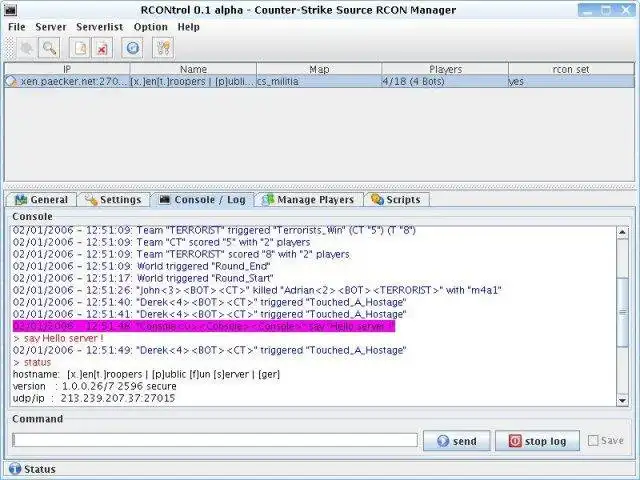
Task: Click the Status label in status bar
Action: click(x=40, y=469)
